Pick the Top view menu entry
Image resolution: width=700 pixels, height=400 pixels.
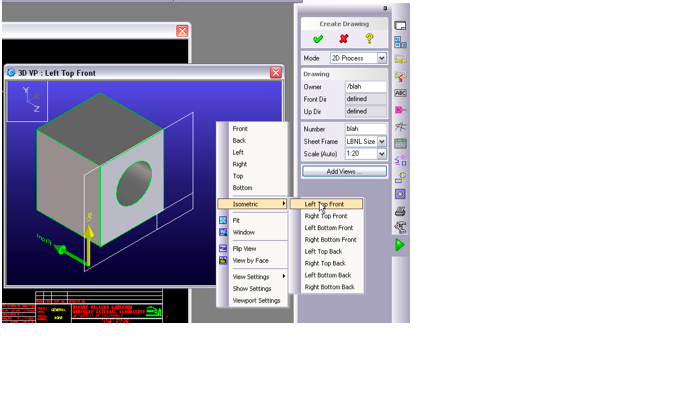point(237,176)
